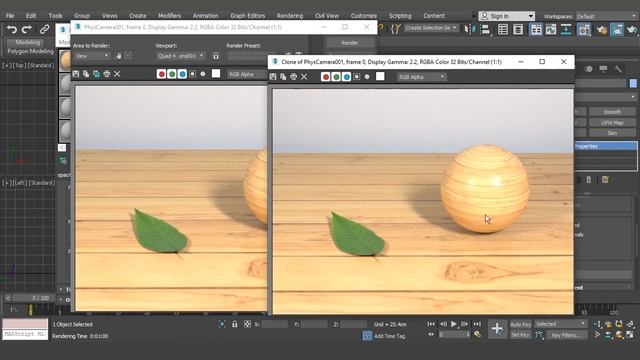This screenshot has height=360, width=640.
Task: Toggle the viewport lock padlock icon
Action: click(x=216, y=56)
